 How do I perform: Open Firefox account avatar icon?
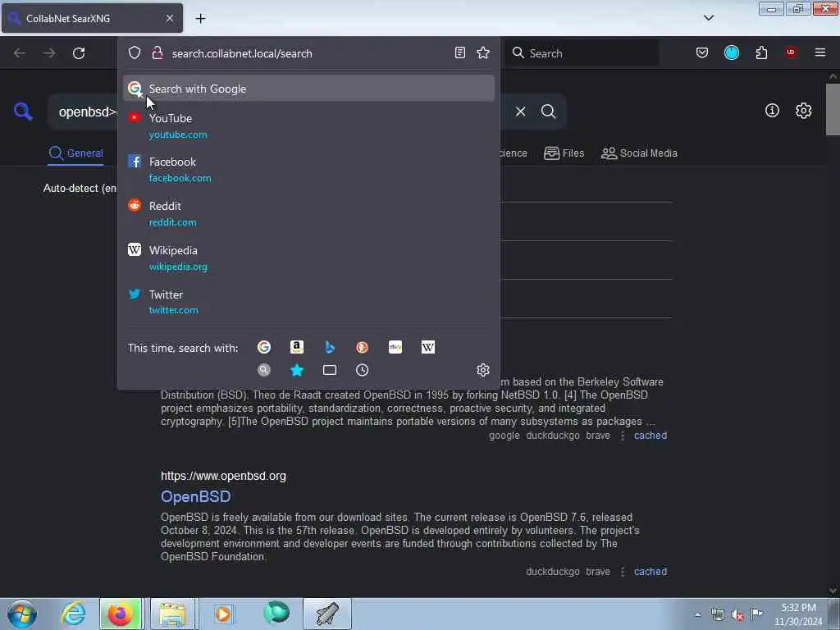click(732, 52)
